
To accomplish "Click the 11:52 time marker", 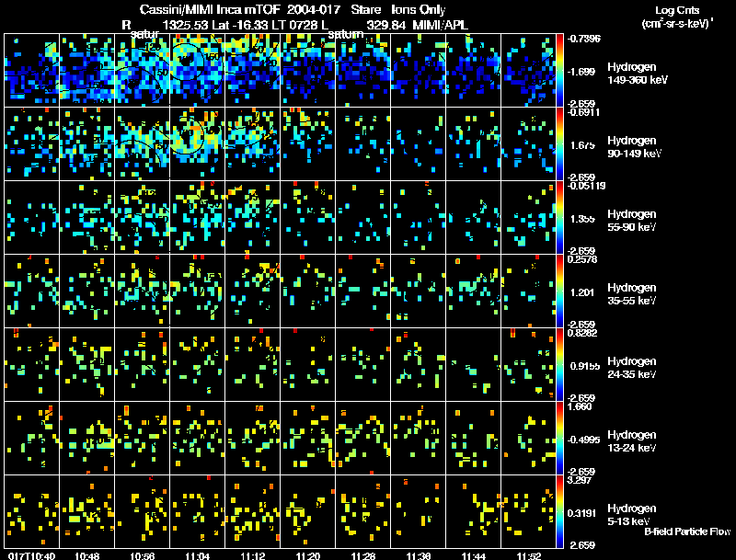I will [x=529, y=555].
